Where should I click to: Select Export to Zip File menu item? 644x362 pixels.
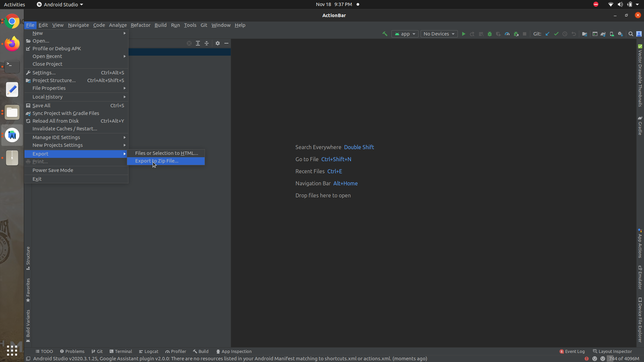click(166, 161)
